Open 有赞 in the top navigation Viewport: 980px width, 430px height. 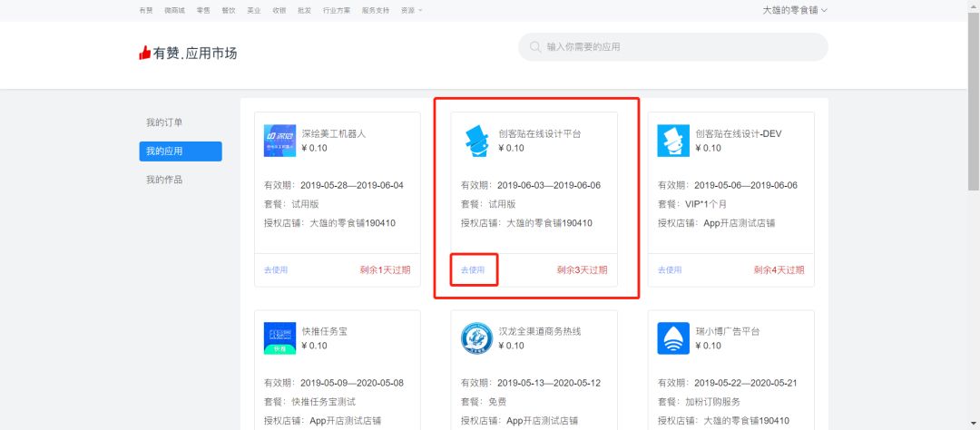pyautogui.click(x=145, y=10)
